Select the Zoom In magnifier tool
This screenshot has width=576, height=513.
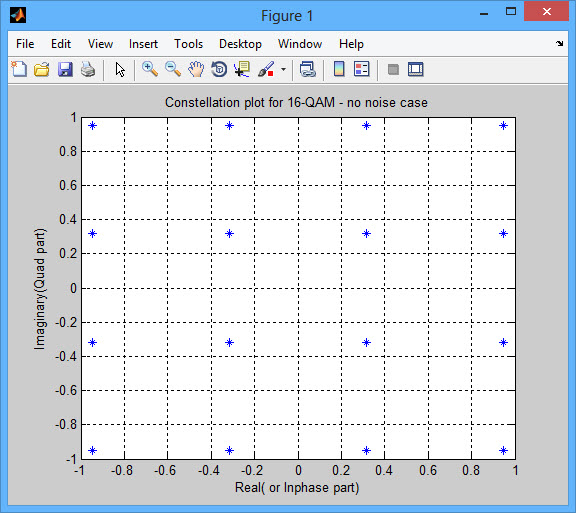click(x=150, y=69)
